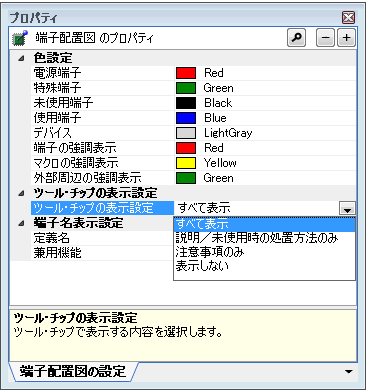The image size is (369, 391).
Task: Click the blue swatch for 使用端子
Action: pos(186,118)
